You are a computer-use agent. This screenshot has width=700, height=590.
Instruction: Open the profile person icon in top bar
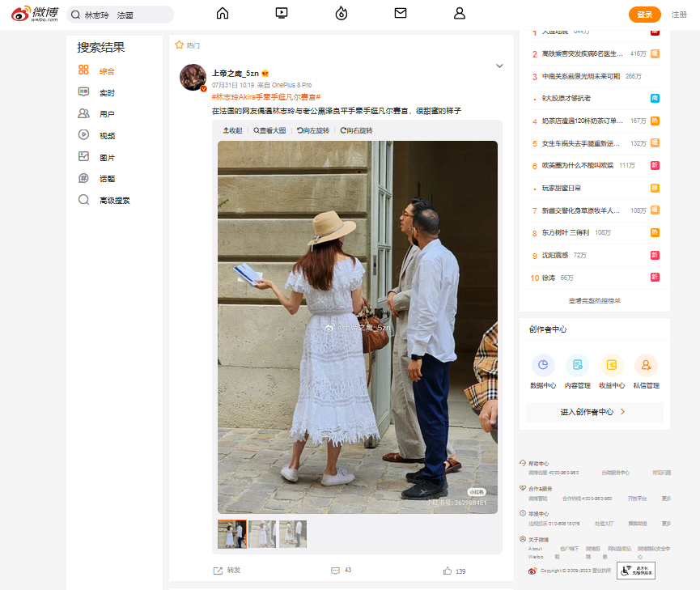(x=460, y=14)
